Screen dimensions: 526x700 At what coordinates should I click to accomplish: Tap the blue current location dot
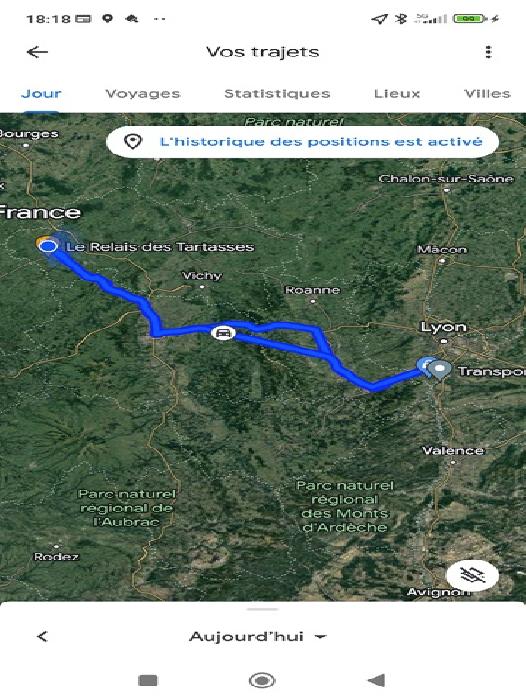point(48,246)
